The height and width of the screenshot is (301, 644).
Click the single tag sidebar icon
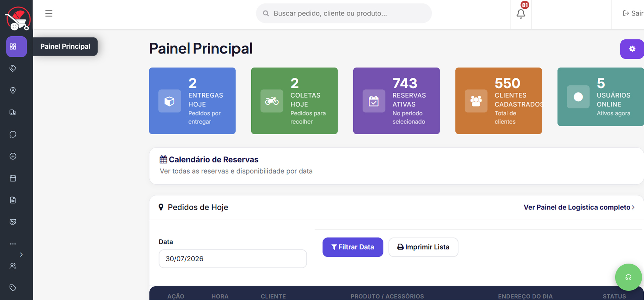(x=13, y=288)
